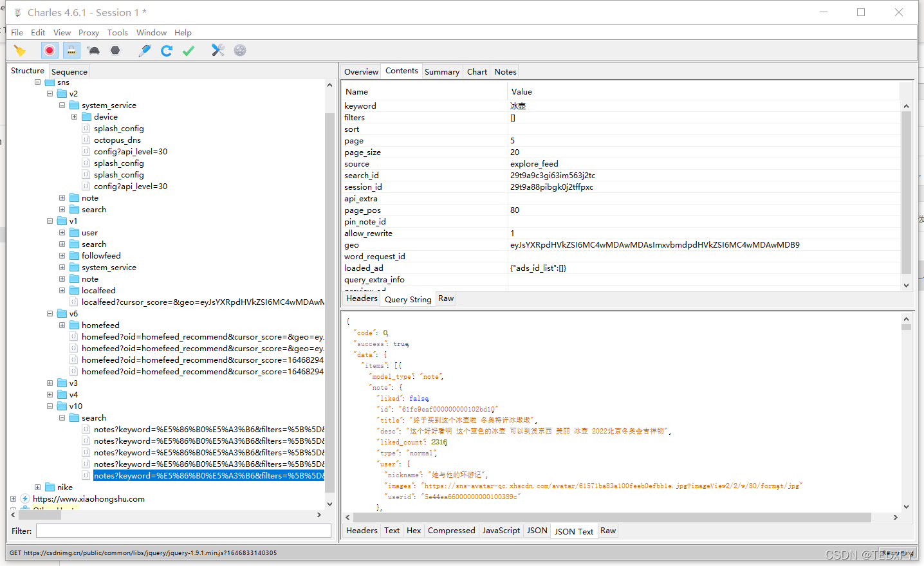Select the Compressed response tab

click(x=451, y=531)
